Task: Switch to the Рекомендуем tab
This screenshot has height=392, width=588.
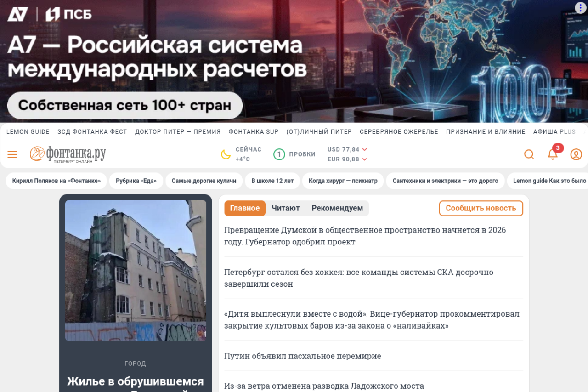Action: [337, 208]
